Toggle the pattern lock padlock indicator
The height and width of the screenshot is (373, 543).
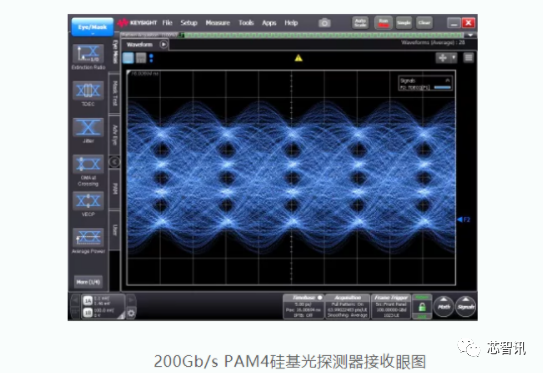click(x=422, y=307)
